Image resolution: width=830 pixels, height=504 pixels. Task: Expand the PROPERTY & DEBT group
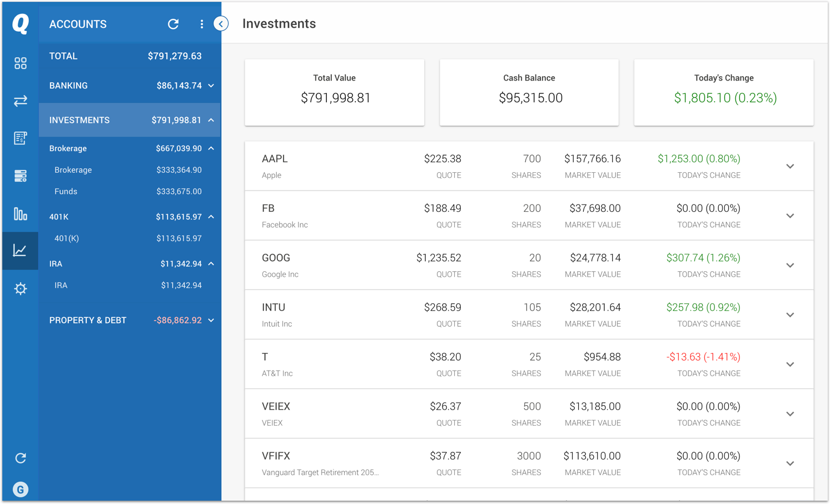point(211,321)
